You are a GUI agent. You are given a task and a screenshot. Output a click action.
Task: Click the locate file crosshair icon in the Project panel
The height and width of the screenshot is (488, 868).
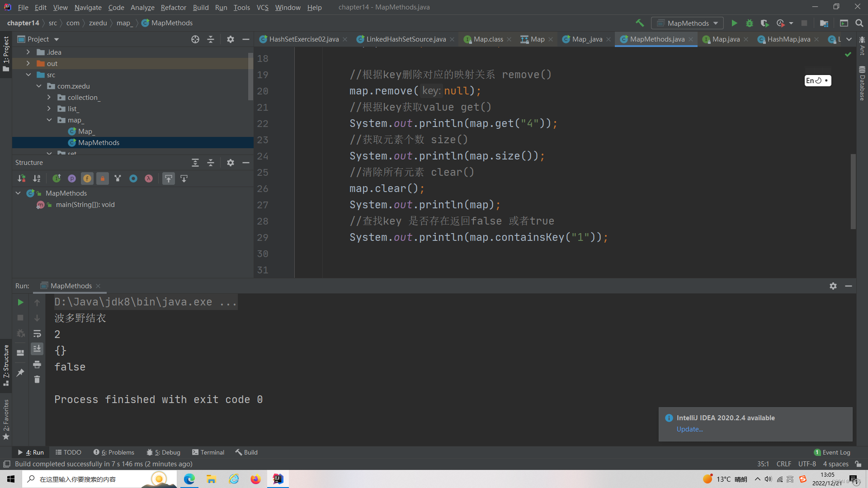point(195,39)
